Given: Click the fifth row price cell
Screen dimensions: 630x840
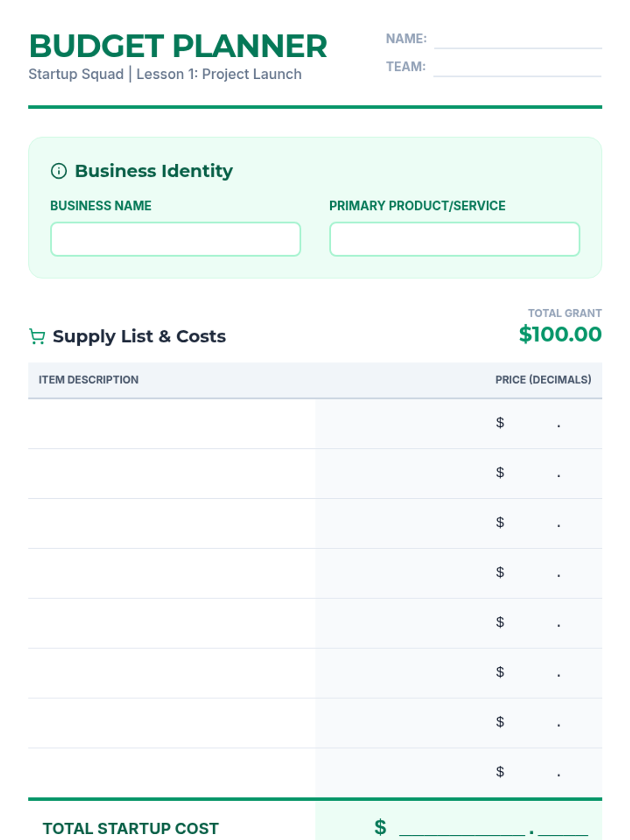Looking at the screenshot, I should tap(530, 623).
